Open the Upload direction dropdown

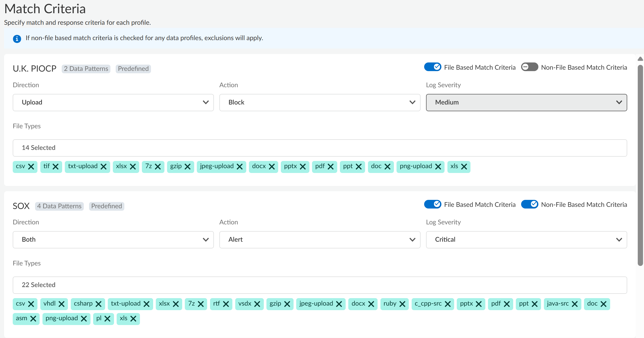coord(113,102)
